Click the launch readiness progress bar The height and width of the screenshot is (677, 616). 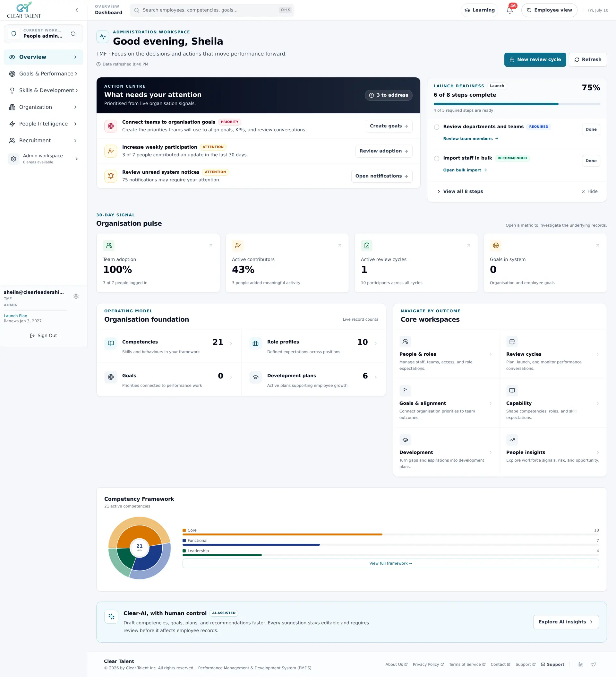pyautogui.click(x=517, y=104)
